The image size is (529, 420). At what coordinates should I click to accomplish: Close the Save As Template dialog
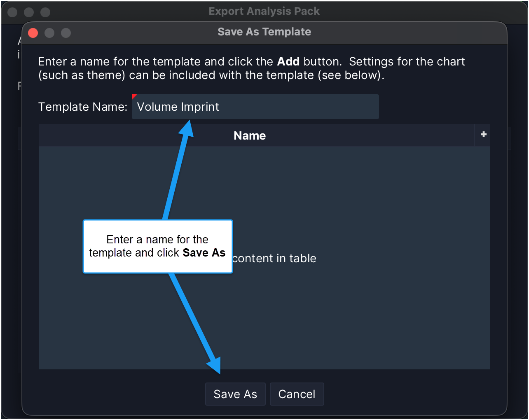coord(33,33)
